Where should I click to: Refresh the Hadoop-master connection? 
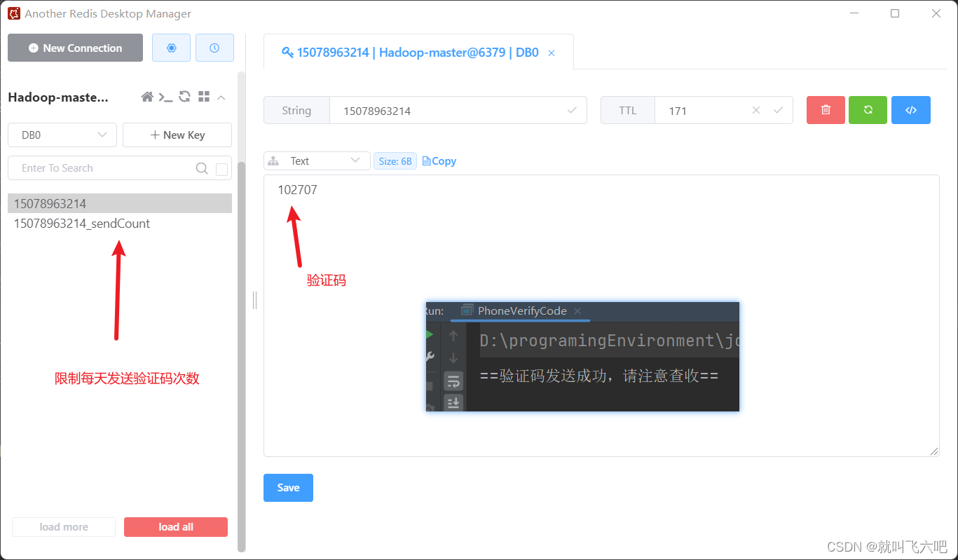point(184,97)
